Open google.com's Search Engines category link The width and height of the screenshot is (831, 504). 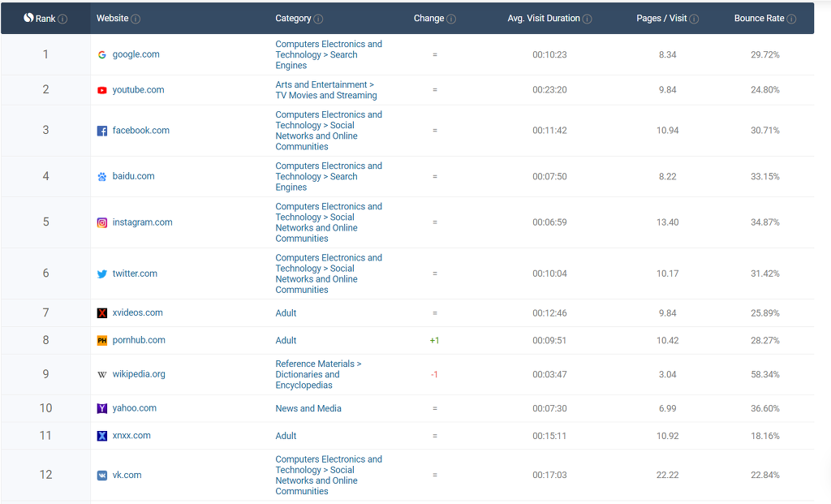(x=329, y=54)
